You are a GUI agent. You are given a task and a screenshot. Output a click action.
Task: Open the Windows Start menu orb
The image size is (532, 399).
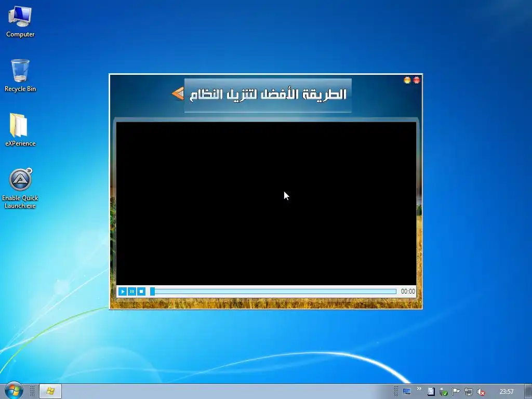pos(14,391)
